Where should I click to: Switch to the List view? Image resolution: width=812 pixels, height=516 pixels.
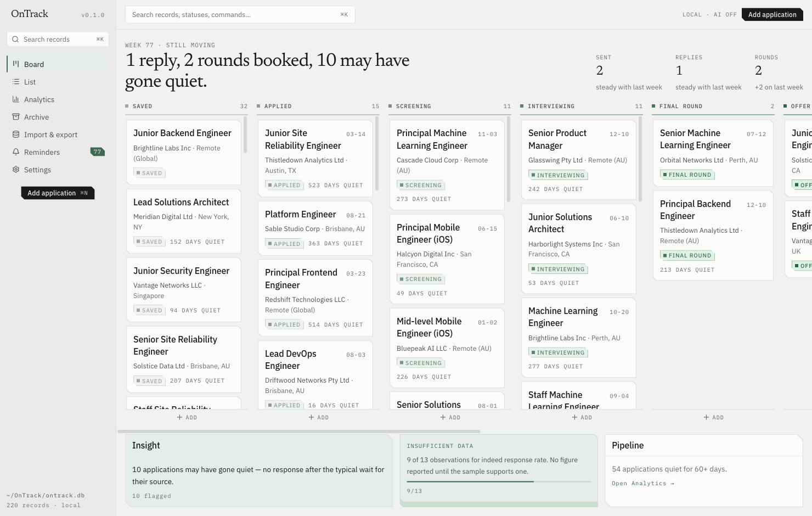(58, 82)
